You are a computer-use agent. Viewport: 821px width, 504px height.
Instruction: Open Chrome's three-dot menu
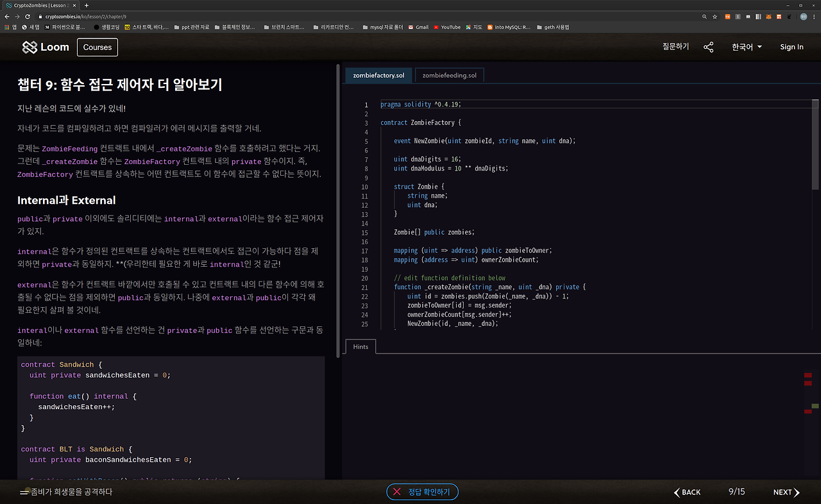click(x=815, y=16)
